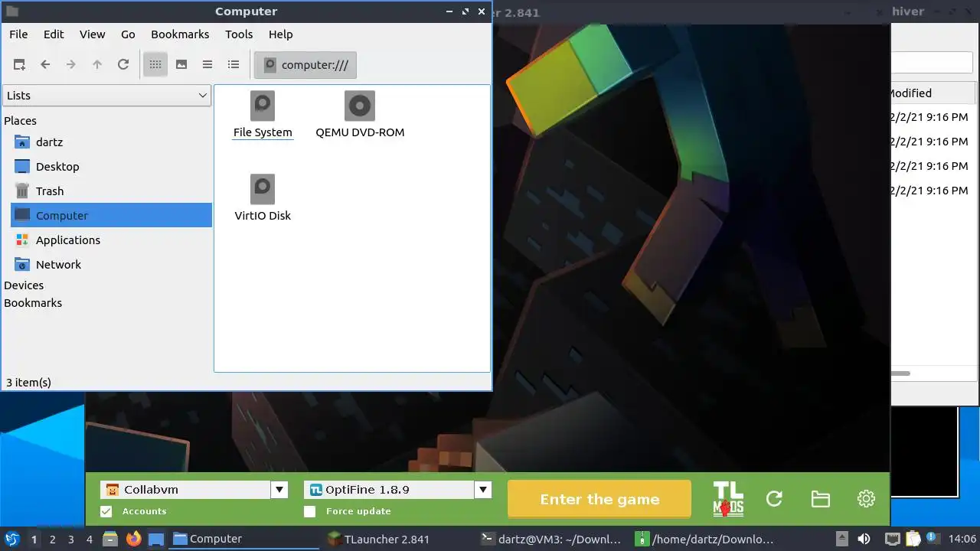Click the '3 item(s)' status bar text
Image resolution: width=980 pixels, height=551 pixels.
[28, 382]
